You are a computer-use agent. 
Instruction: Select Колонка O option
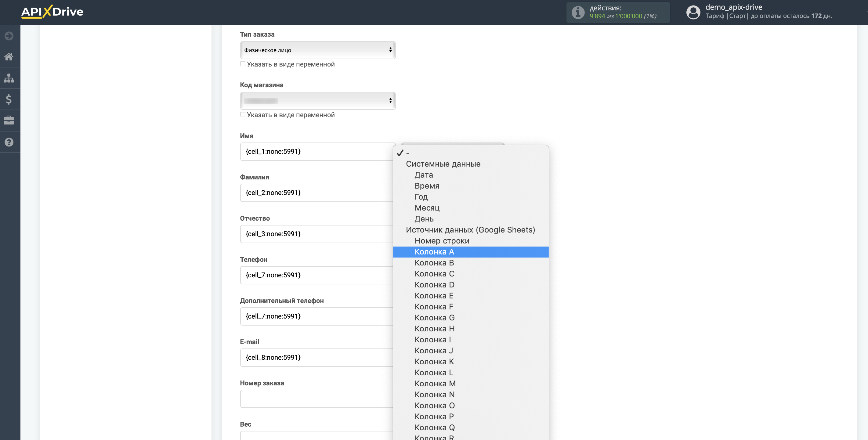click(x=471, y=406)
